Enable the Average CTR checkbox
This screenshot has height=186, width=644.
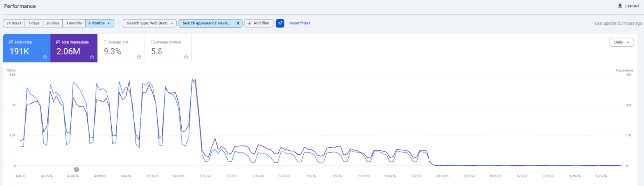point(105,42)
